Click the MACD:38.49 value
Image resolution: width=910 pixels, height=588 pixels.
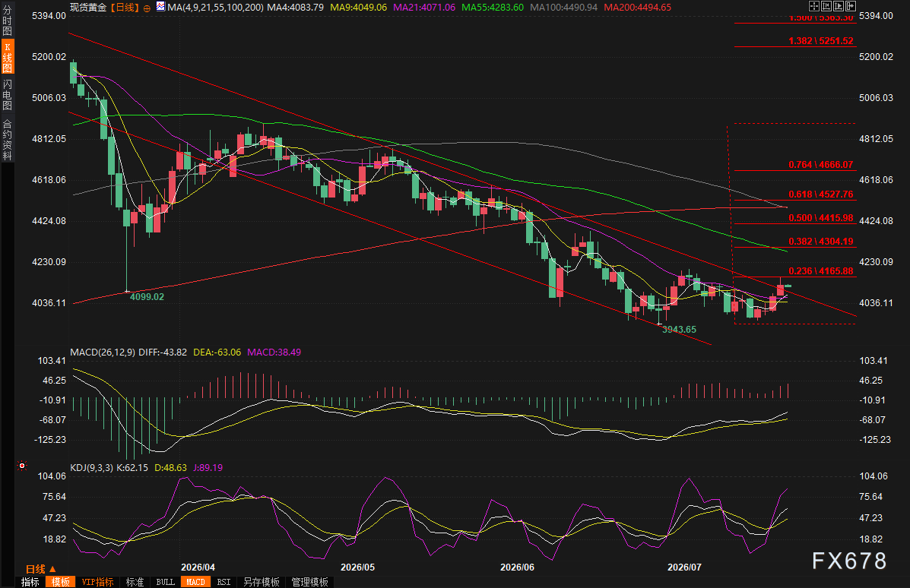(x=274, y=352)
